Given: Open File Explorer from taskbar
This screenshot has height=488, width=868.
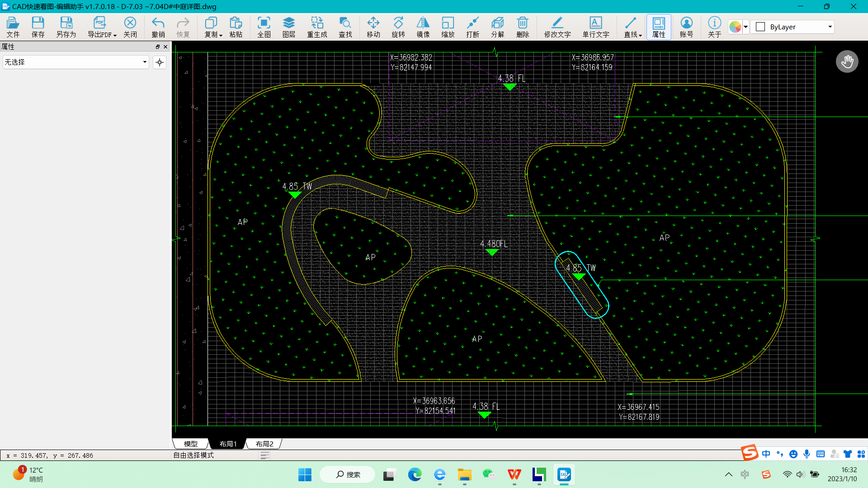Looking at the screenshot, I should (464, 474).
